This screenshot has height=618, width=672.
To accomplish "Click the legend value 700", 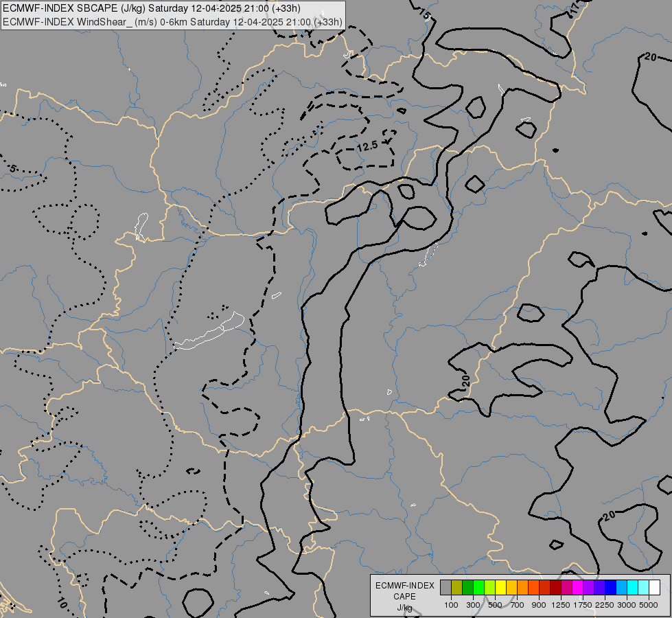I will tap(518, 605).
